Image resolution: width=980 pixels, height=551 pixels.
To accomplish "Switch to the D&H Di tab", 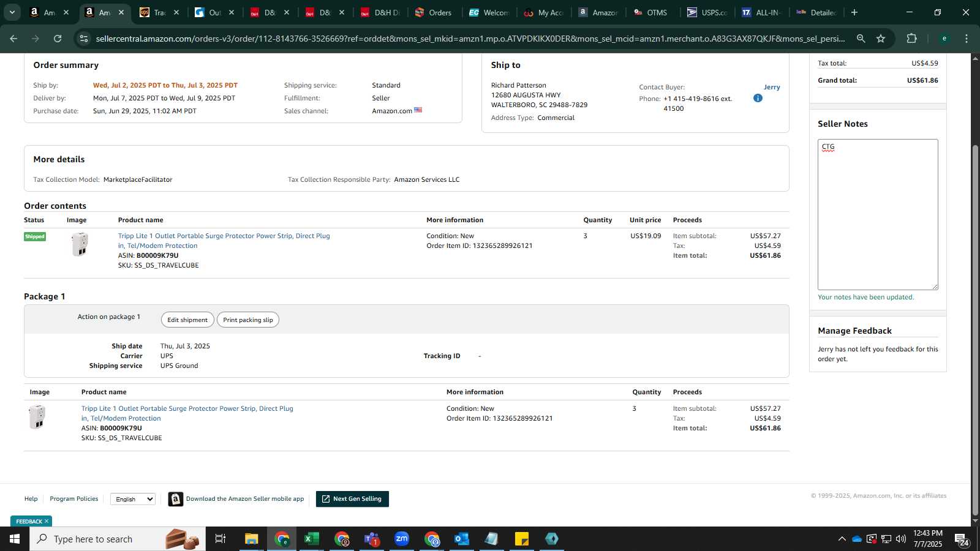I will pos(380,12).
